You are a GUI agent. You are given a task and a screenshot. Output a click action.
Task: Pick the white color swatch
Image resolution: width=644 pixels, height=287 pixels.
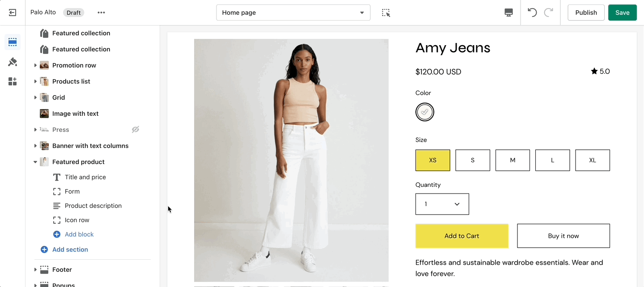click(x=424, y=112)
